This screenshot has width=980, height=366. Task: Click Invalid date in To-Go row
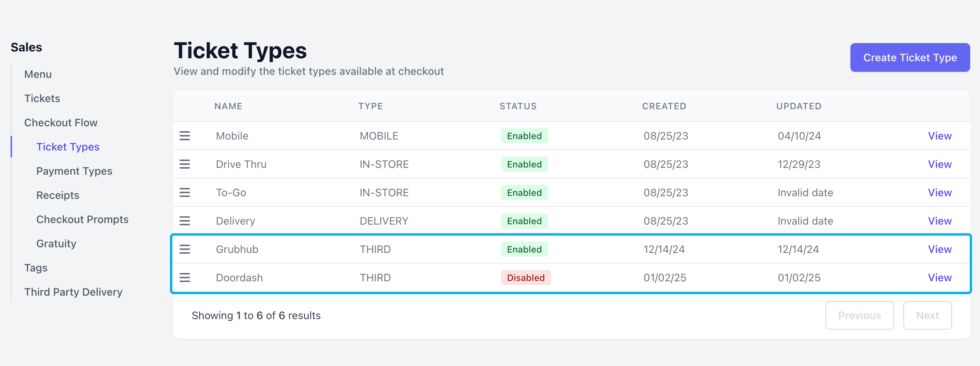[805, 193]
